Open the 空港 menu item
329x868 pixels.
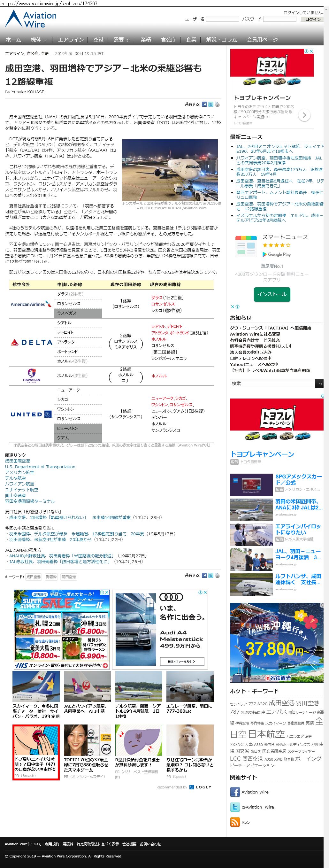[x=99, y=40]
